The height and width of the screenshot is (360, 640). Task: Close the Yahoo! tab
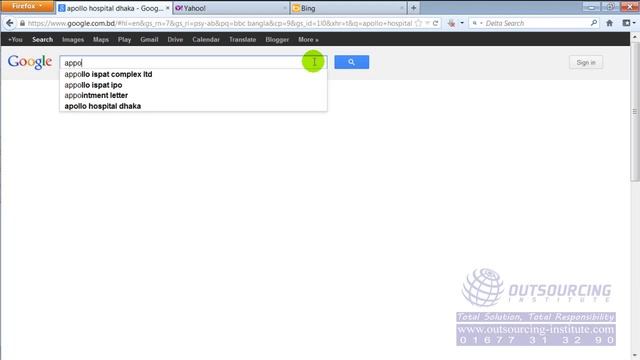coord(284,8)
